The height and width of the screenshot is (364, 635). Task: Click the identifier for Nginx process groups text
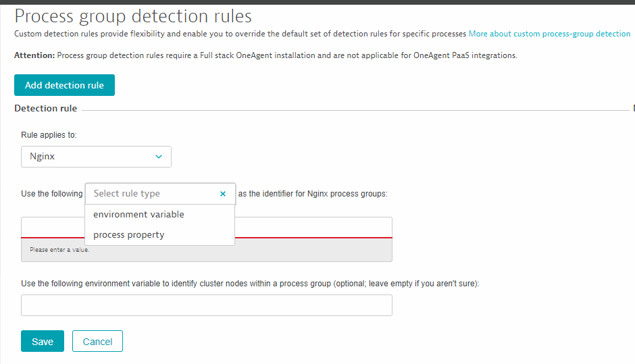[313, 194]
